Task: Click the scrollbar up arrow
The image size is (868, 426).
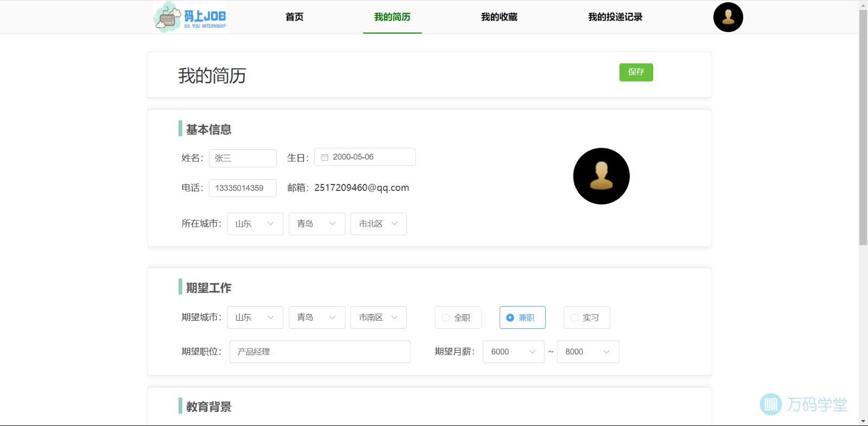Action: (x=863, y=5)
